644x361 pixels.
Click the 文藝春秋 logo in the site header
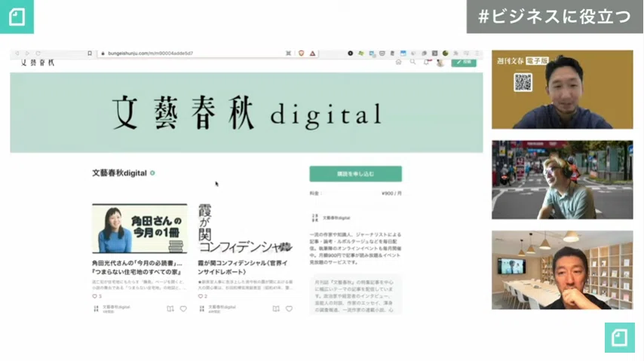click(38, 63)
